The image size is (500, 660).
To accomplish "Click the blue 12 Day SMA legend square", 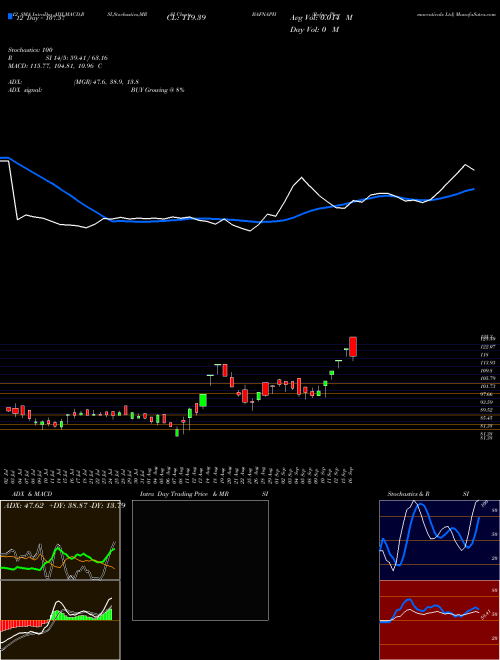I will point(10,16).
